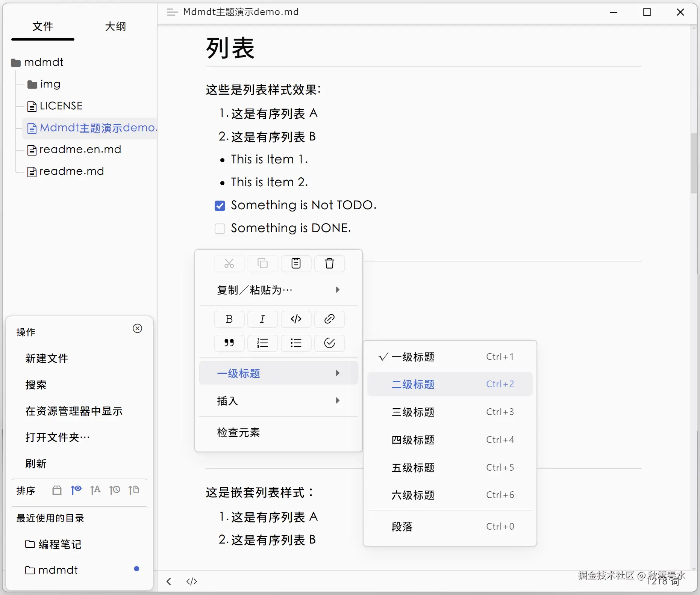The image size is (700, 595).
Task: Apply bold with the B icon
Action: coord(229,319)
